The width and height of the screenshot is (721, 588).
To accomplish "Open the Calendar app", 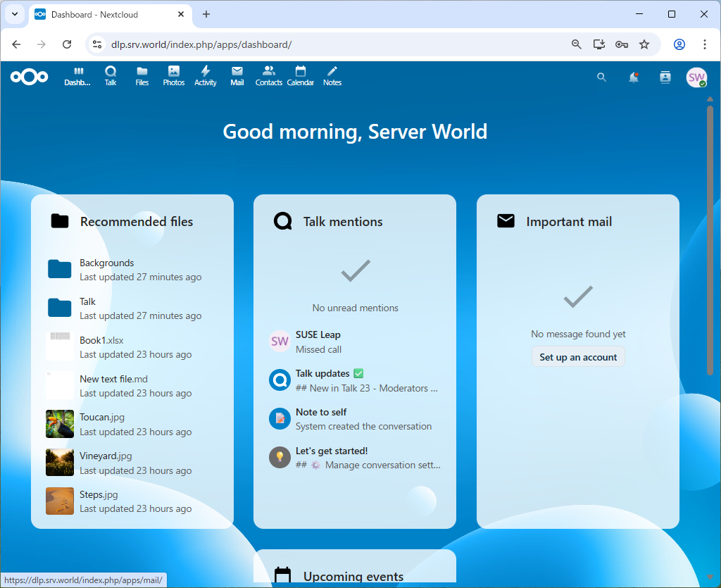I will point(301,76).
